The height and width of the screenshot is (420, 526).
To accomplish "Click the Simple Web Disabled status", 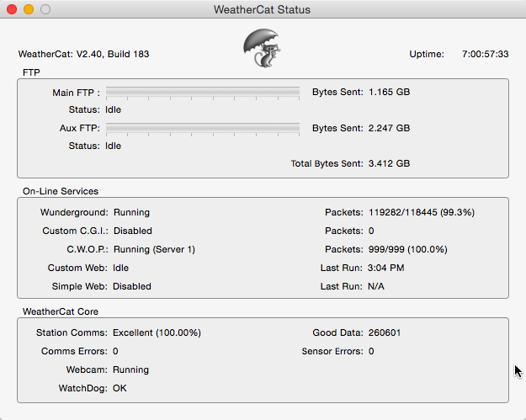I will click(132, 286).
